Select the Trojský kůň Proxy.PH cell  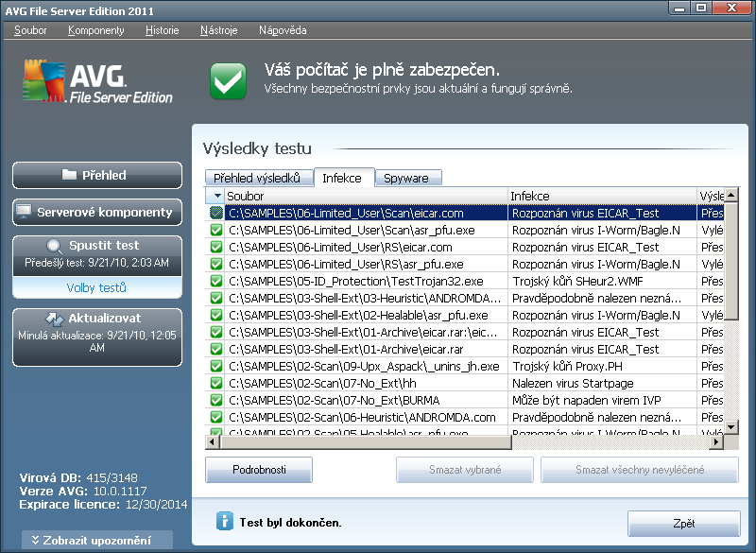tap(602, 366)
